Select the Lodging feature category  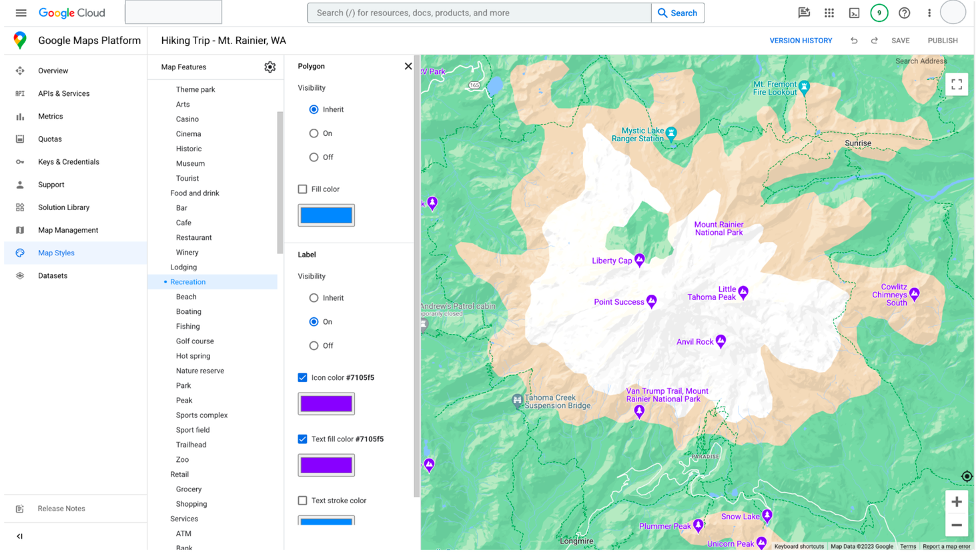[x=183, y=267]
